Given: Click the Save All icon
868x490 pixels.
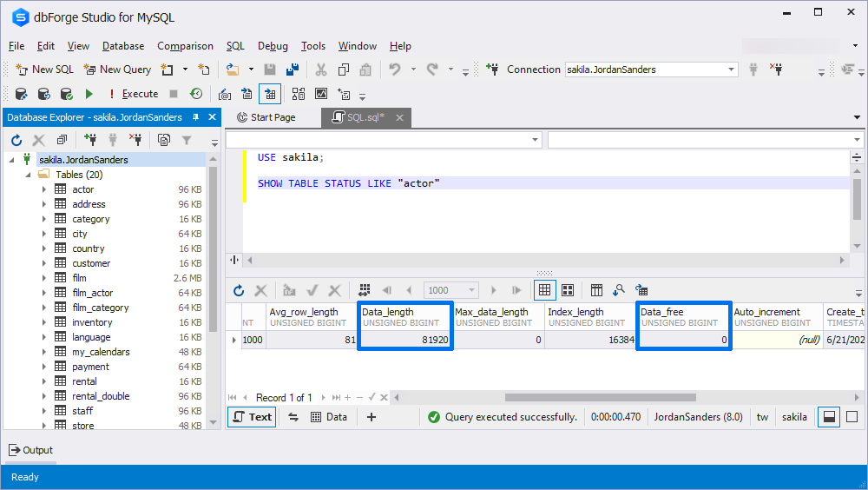Looking at the screenshot, I should point(293,70).
